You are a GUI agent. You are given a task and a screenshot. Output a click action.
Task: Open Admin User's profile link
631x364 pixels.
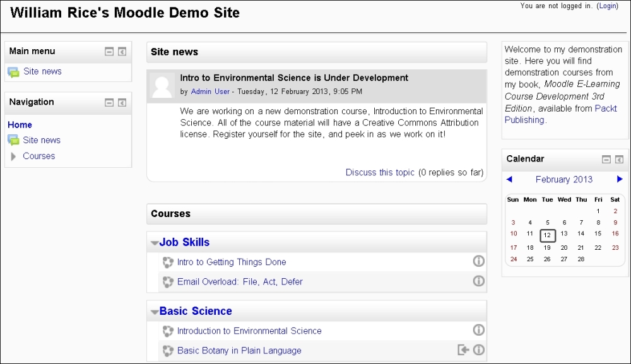click(210, 91)
